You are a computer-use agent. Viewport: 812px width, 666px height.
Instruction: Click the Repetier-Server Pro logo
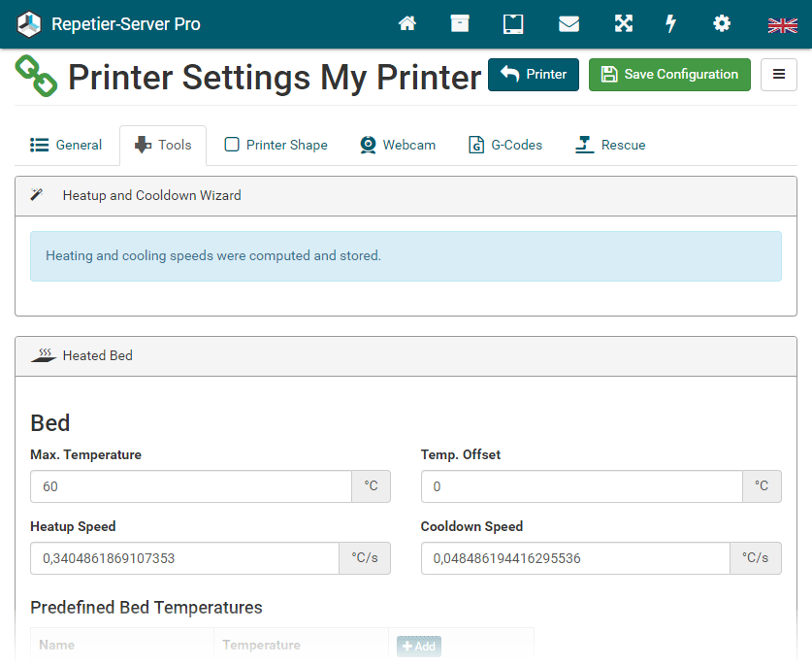pyautogui.click(x=109, y=24)
